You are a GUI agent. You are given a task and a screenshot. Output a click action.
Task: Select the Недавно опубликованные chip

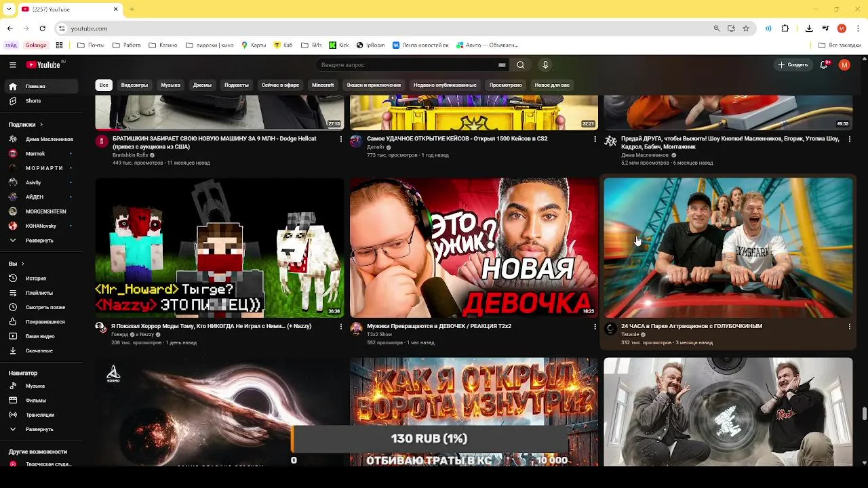coord(445,85)
